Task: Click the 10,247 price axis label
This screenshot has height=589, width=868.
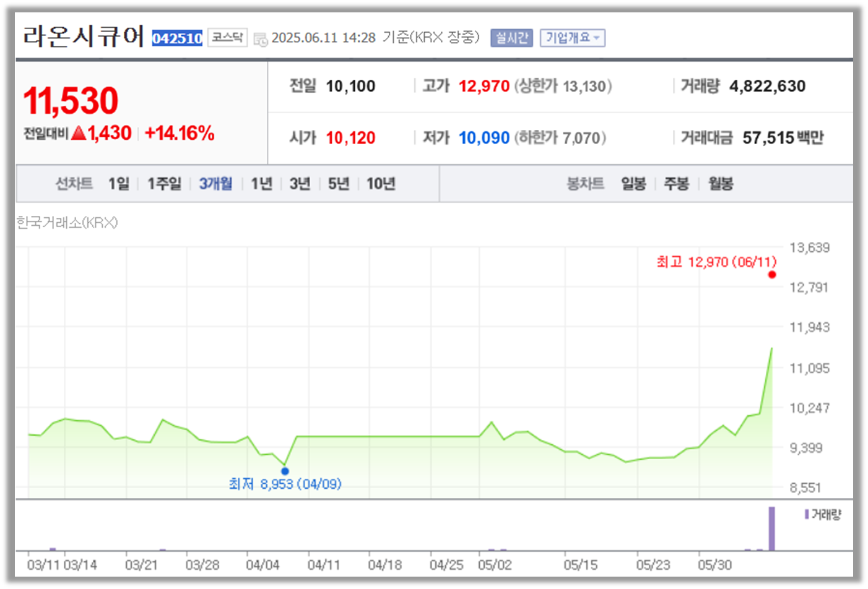Action: (x=809, y=408)
